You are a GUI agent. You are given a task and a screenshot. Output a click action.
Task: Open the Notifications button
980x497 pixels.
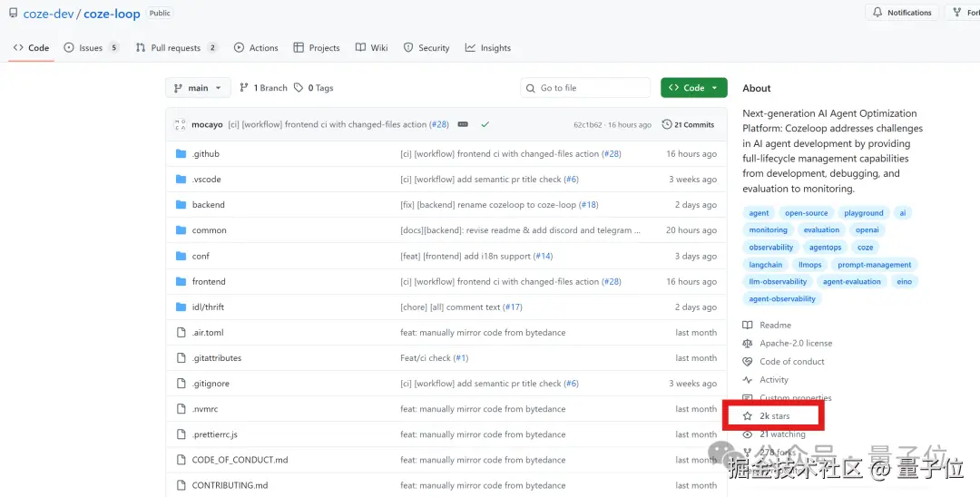tap(902, 13)
